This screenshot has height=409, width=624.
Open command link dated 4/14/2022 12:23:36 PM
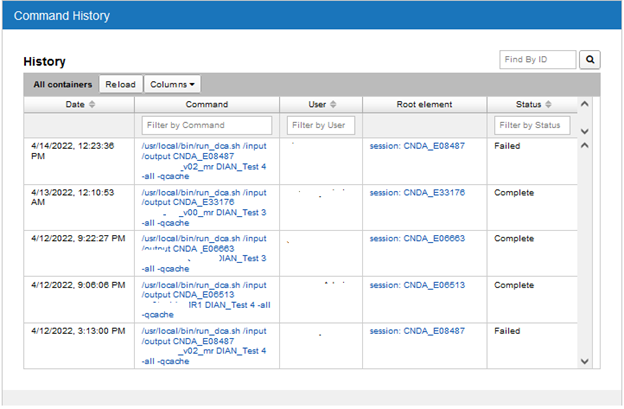click(204, 161)
